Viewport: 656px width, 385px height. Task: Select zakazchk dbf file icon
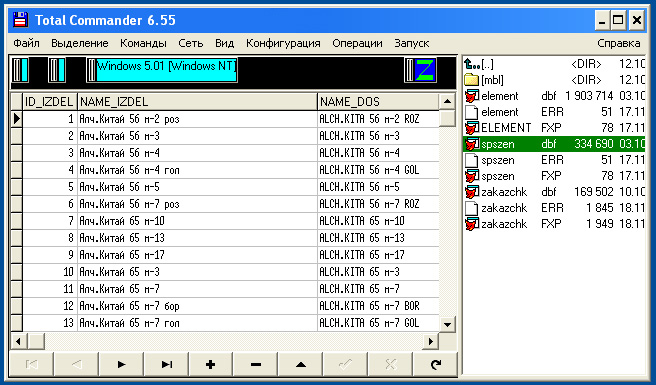tap(472, 192)
